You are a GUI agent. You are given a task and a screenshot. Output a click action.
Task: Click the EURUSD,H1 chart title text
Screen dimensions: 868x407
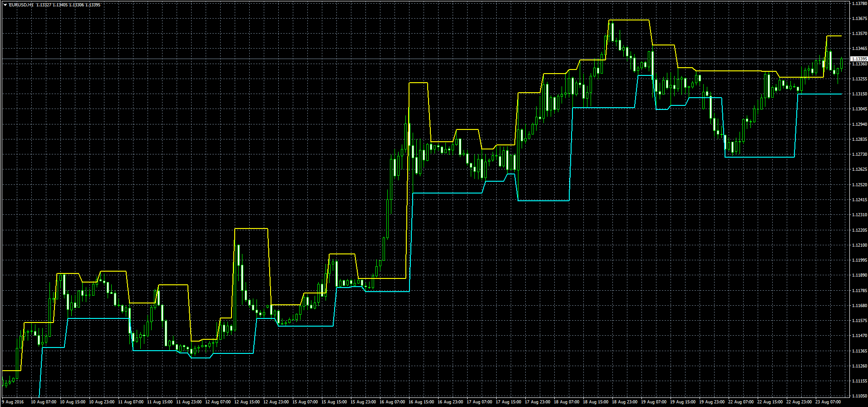pyautogui.click(x=21, y=5)
